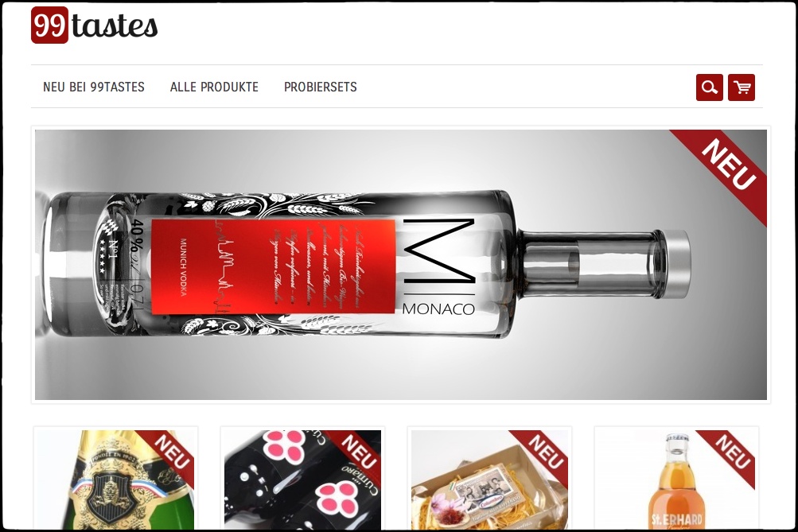Screen dimensions: 798x532
Task: Open the Monaco Munich Vodka banner
Action: click(400, 265)
